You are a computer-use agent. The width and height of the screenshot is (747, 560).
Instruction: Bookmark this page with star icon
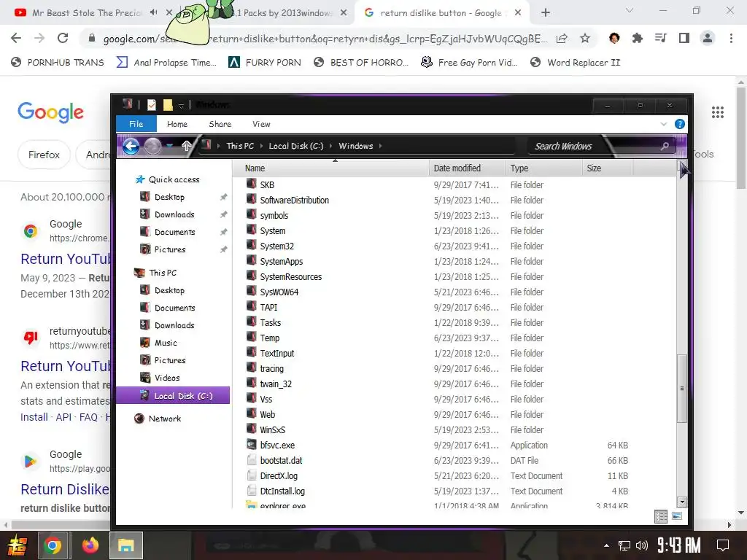point(585,38)
